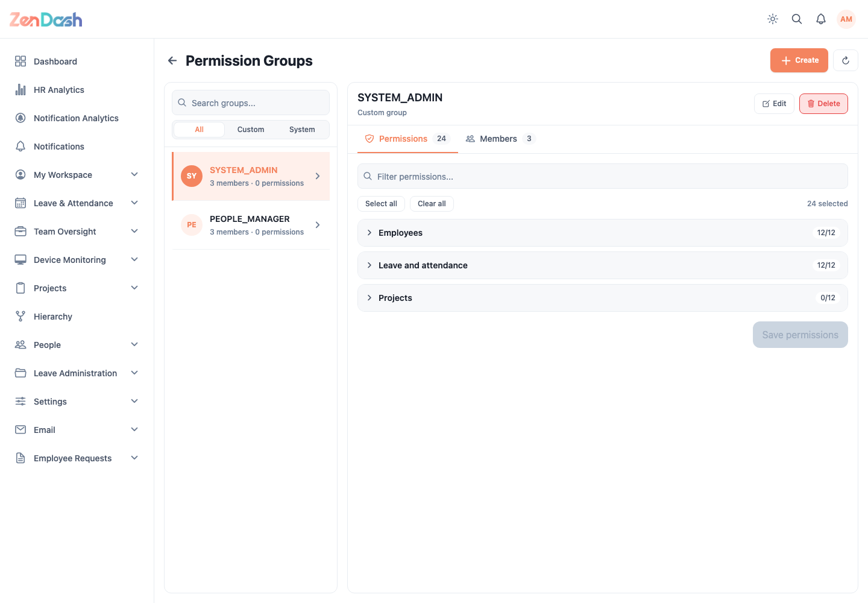
Task: Click the Dashboard grid icon in sidebar
Action: (x=20, y=62)
